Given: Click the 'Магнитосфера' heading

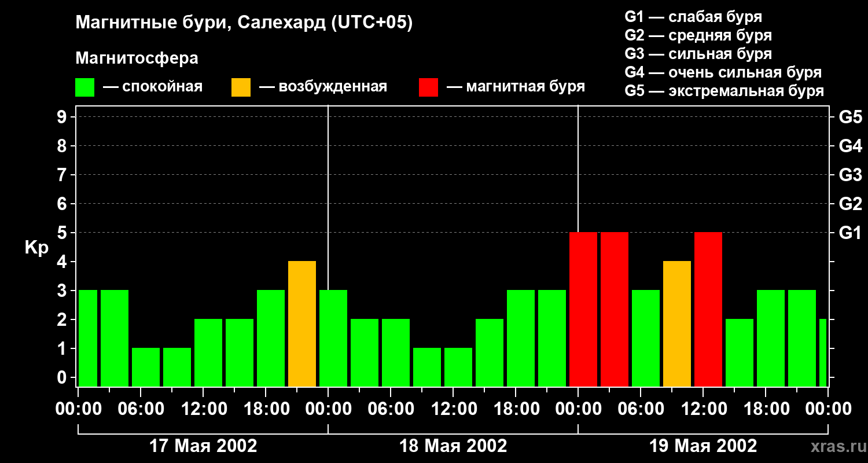Looking at the screenshot, I should click(137, 58).
